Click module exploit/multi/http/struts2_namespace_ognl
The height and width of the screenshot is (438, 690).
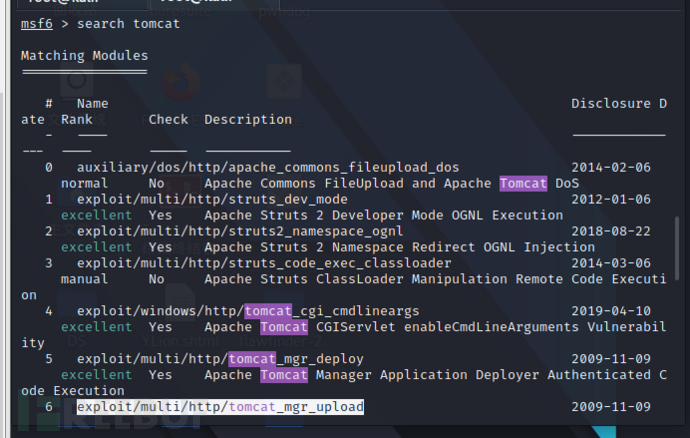(x=240, y=231)
